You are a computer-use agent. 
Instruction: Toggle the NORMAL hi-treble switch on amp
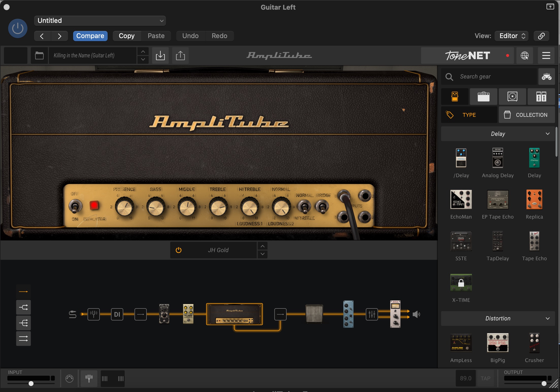point(304,207)
